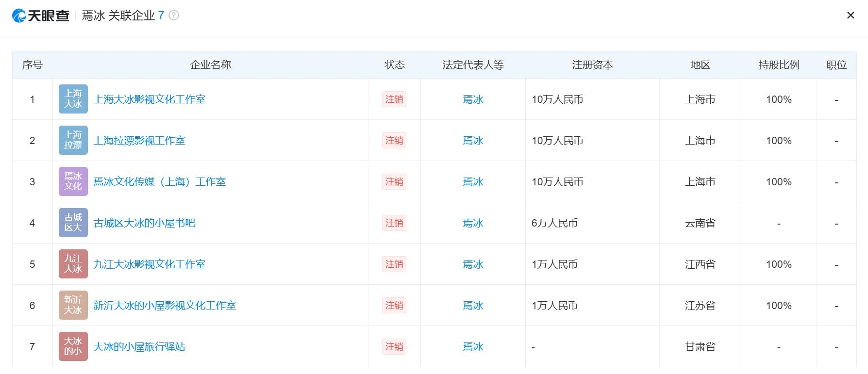Close the 关联企业 dialog
Screen dimensions: 868x374
(x=851, y=16)
